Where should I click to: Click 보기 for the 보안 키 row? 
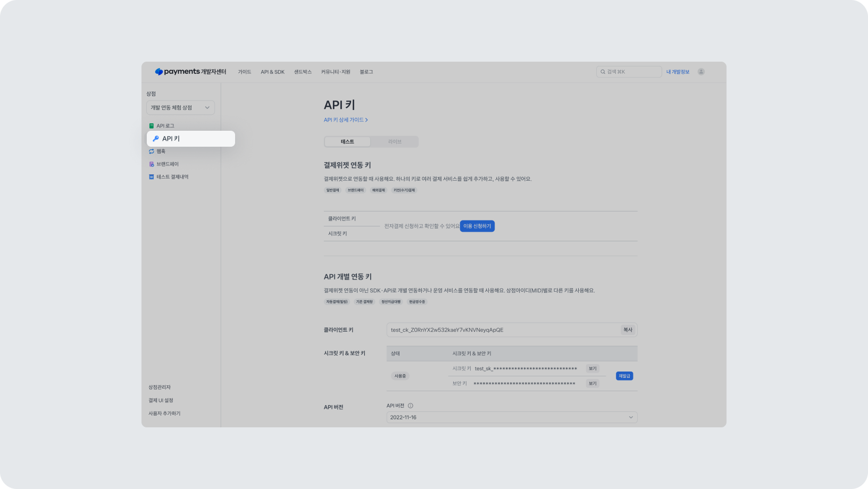click(592, 383)
